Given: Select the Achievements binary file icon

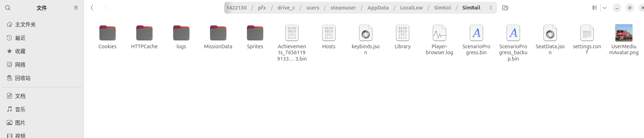Looking at the screenshot, I should [x=292, y=33].
